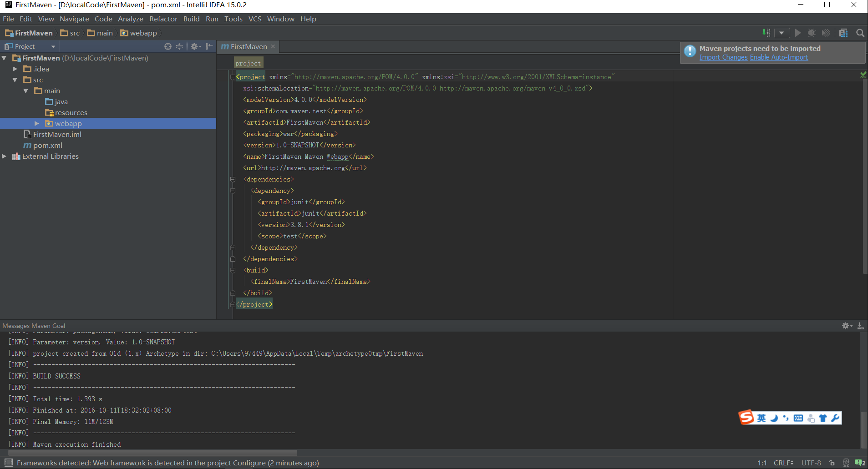868x469 pixels.
Task: Open the Navigate menu
Action: pos(74,19)
